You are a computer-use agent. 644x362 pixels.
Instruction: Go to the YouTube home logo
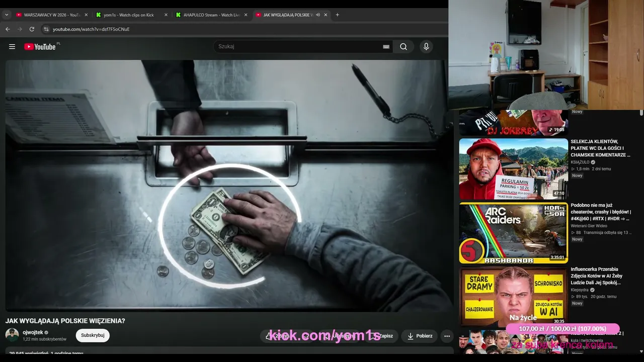tap(40, 47)
